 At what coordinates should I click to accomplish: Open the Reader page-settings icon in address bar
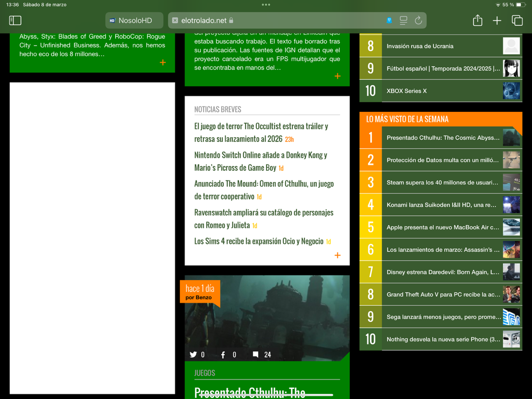click(x=403, y=20)
